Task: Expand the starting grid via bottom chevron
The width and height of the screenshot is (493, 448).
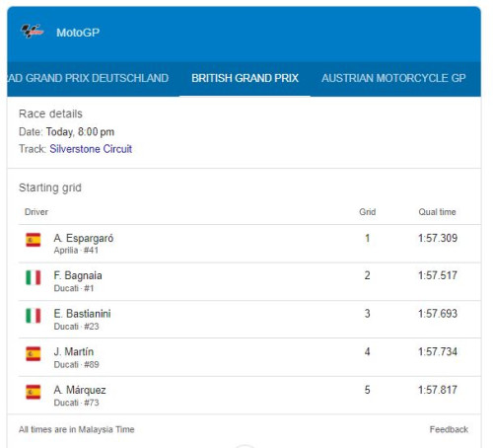Action: tap(245, 446)
